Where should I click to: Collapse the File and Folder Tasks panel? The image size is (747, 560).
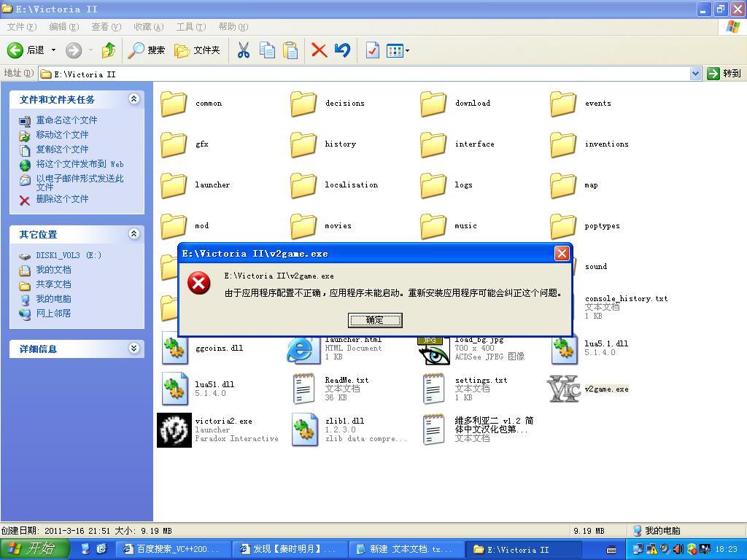[133, 99]
